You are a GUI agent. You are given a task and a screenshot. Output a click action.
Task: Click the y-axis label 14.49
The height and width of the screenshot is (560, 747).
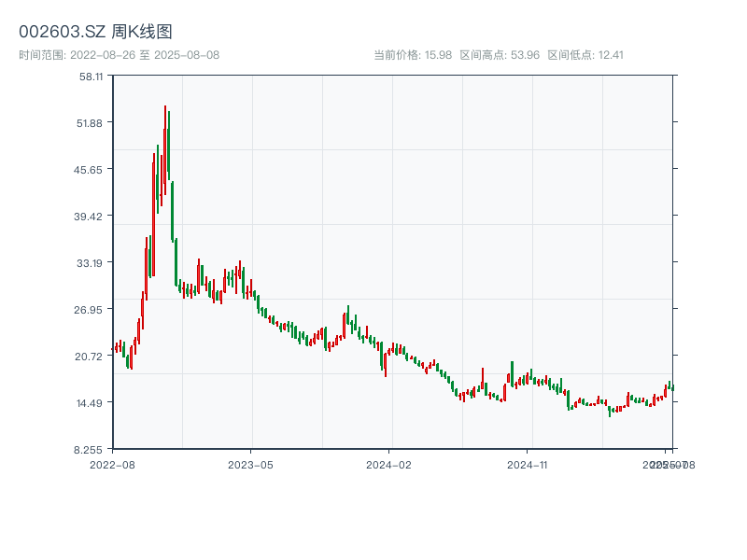tap(90, 403)
